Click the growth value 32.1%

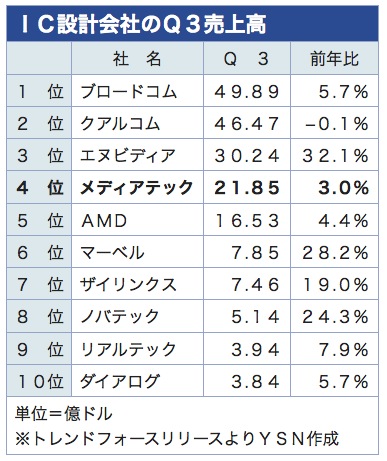[x=336, y=156]
